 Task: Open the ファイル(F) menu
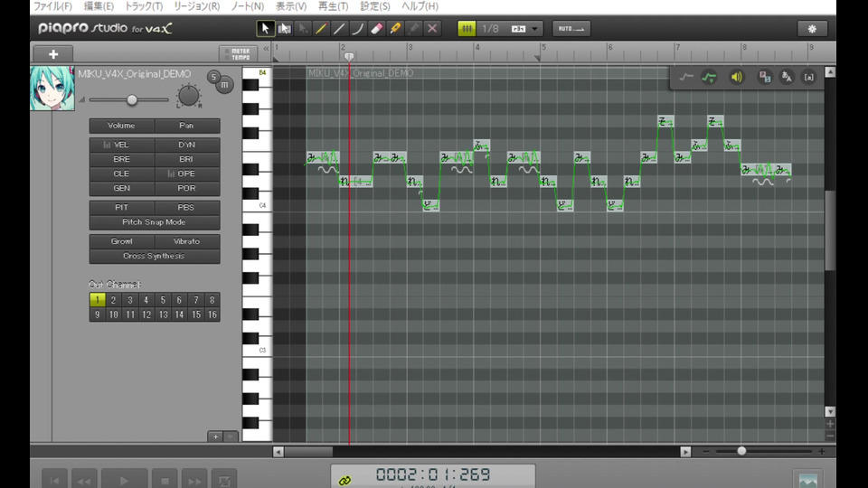[x=52, y=6]
